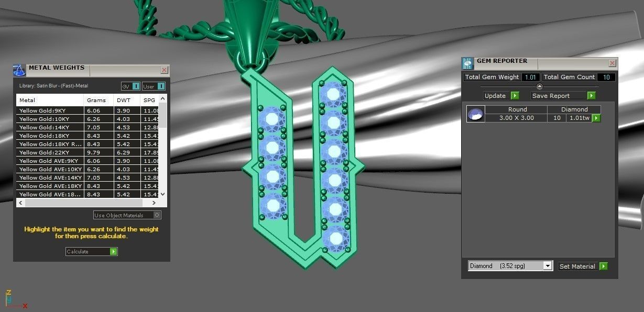Viewport: 644px width, 312px height.
Task: Click the Calculate button in Metal Weights
Action: (92, 252)
